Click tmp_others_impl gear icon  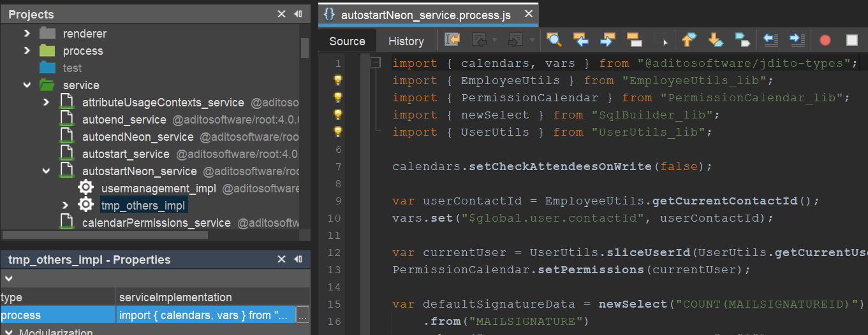[x=85, y=204]
